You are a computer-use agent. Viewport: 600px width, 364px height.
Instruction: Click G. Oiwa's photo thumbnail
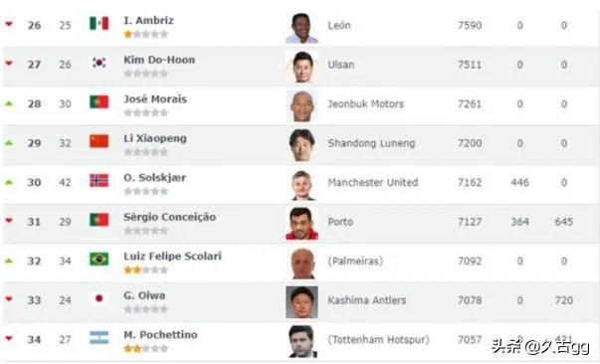301,302
